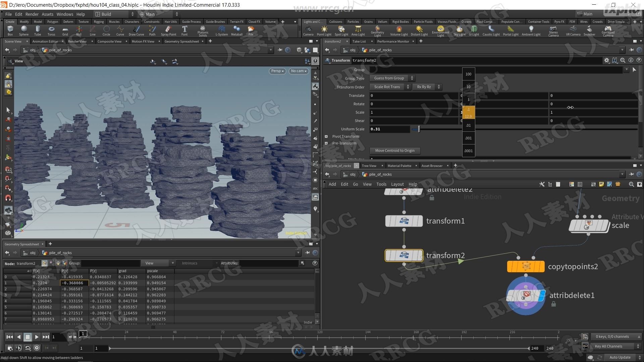Select the Metaball shelf tool

(237, 31)
